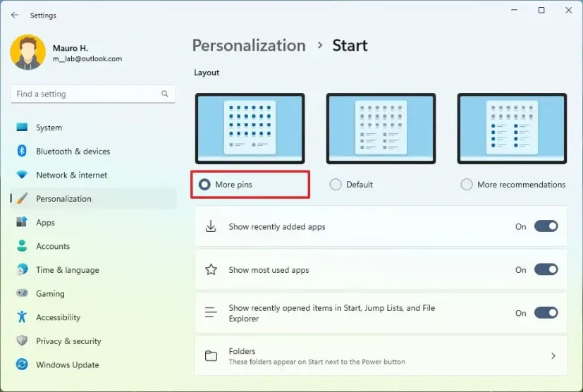This screenshot has width=583, height=392.
Task: Toggle off Show recently opened items
Action: 546,313
